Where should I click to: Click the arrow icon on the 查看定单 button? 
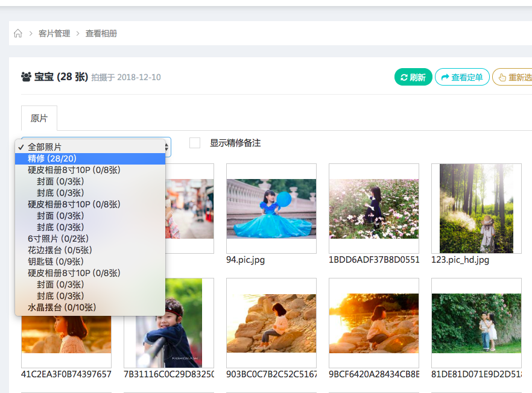click(445, 77)
